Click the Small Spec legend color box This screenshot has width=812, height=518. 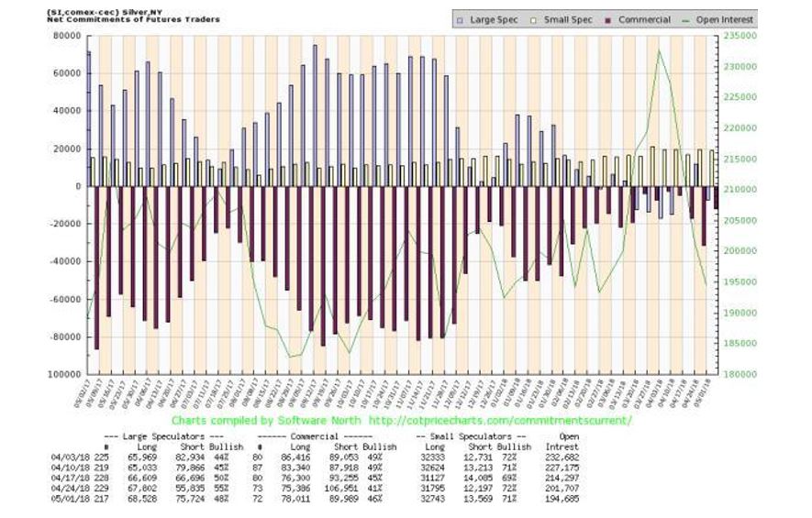[x=535, y=19]
